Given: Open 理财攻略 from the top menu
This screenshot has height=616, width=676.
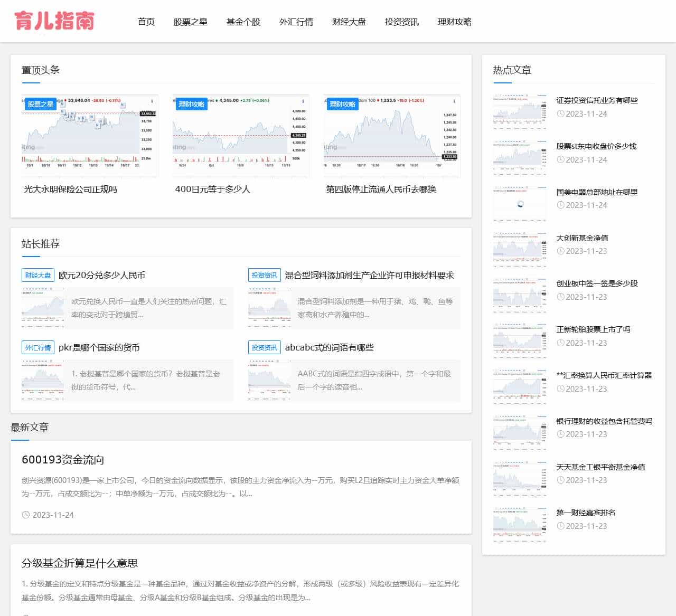Looking at the screenshot, I should [x=454, y=22].
